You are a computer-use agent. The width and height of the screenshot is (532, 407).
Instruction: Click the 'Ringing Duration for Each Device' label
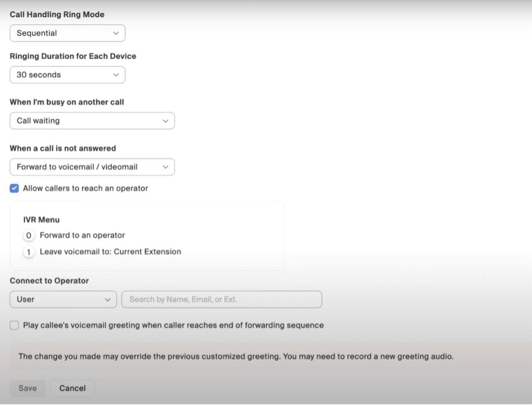[73, 56]
